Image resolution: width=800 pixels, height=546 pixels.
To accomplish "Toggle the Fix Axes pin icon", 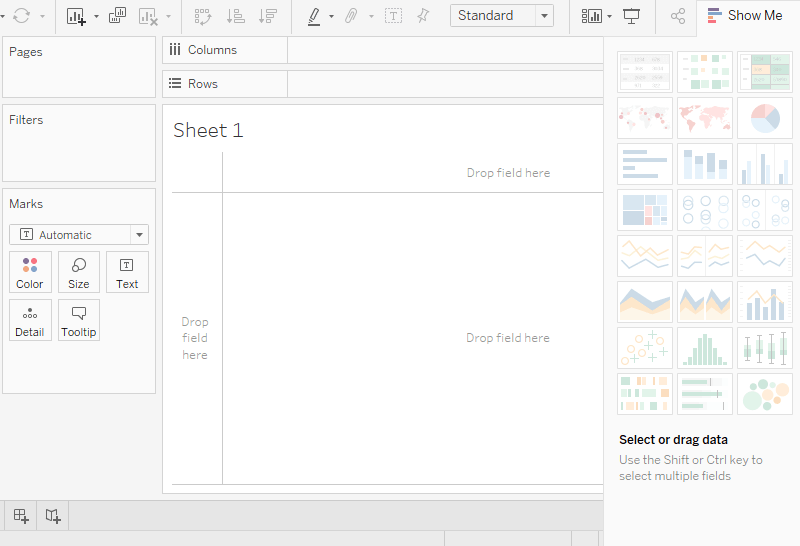I will click(423, 16).
